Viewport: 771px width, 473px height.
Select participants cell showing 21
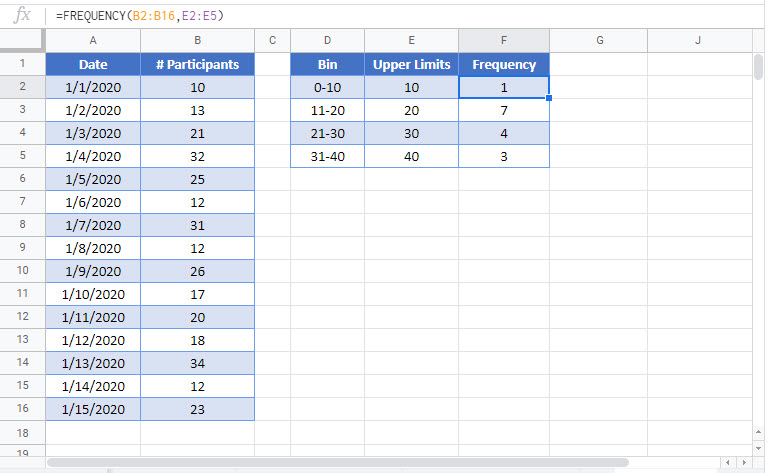click(197, 133)
